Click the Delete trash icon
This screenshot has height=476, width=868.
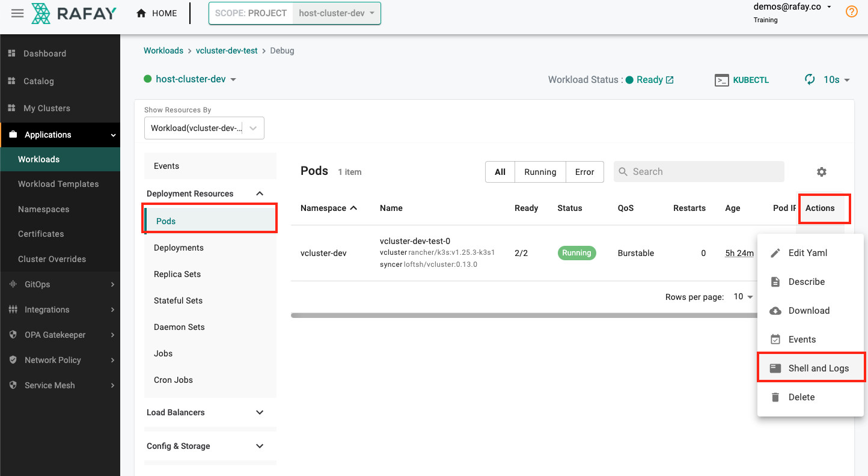(x=775, y=397)
